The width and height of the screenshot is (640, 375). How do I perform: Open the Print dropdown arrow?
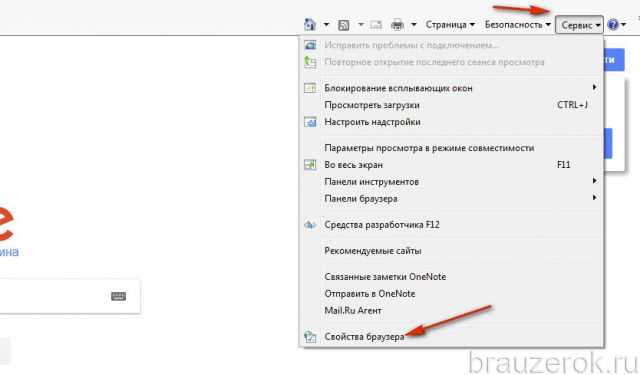(413, 25)
